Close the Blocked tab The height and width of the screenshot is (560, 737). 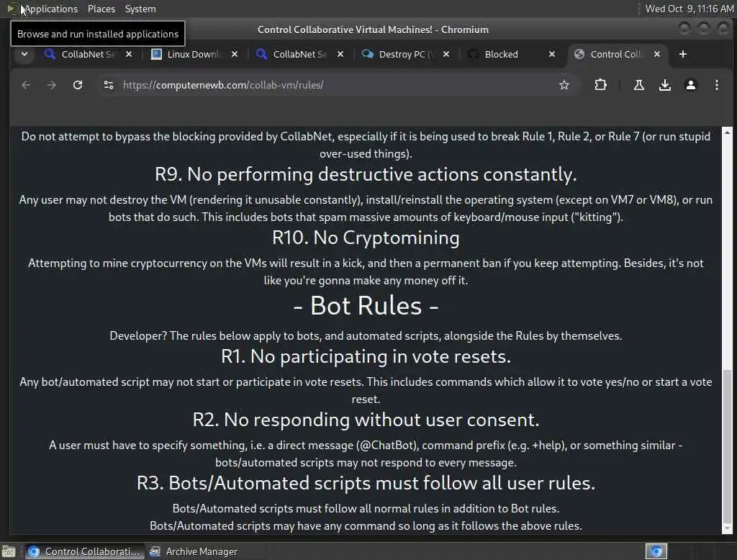click(552, 54)
